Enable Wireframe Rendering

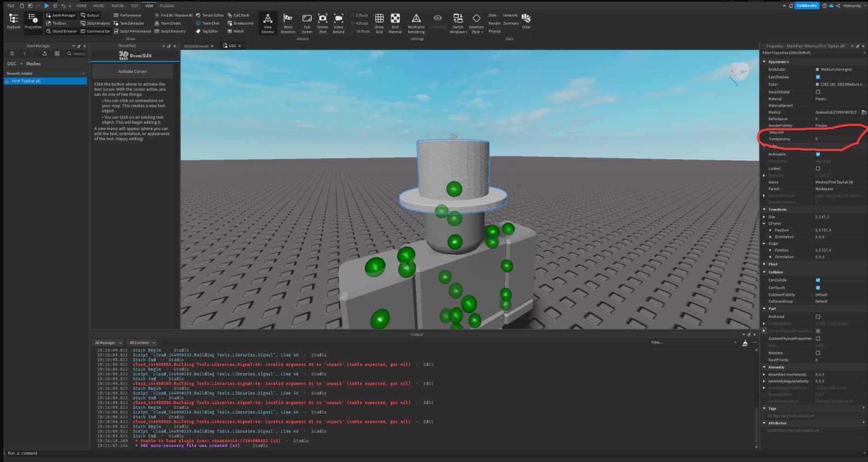tap(416, 22)
